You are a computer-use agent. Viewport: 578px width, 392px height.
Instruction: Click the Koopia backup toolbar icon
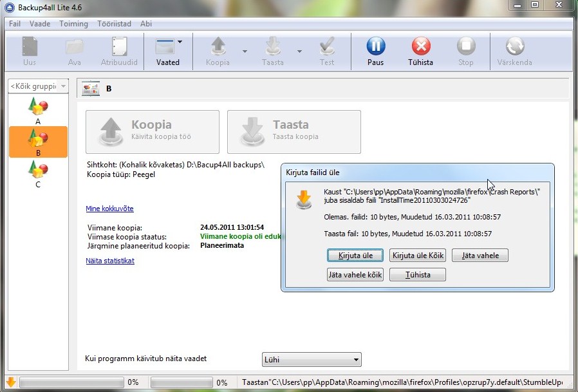(218, 46)
